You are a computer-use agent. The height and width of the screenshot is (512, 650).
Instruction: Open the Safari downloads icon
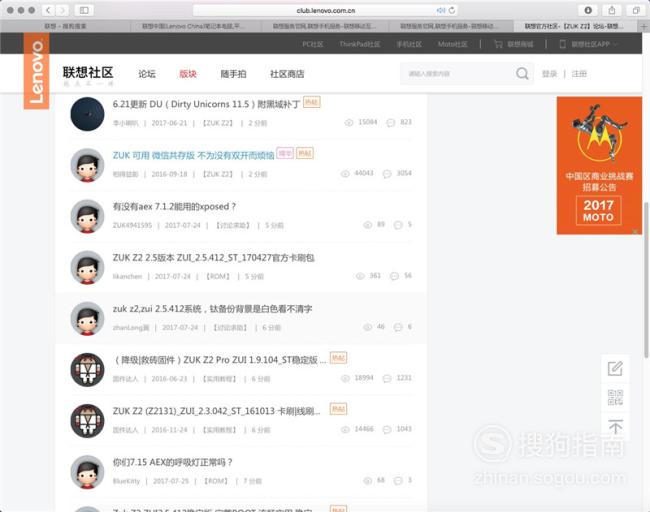588,10
